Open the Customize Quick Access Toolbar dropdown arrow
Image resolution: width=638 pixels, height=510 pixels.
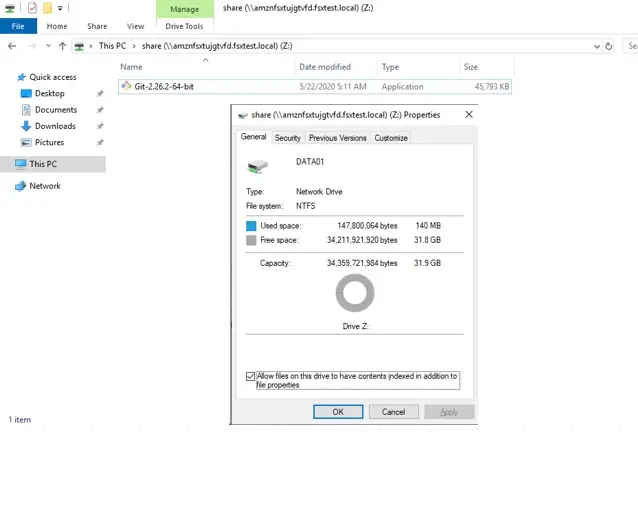(x=60, y=8)
